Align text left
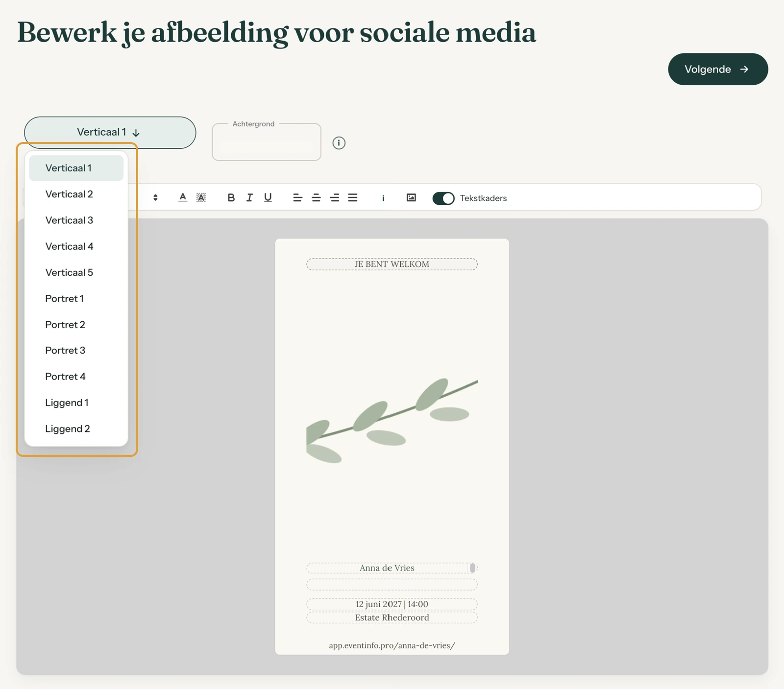The image size is (784, 689). [297, 198]
